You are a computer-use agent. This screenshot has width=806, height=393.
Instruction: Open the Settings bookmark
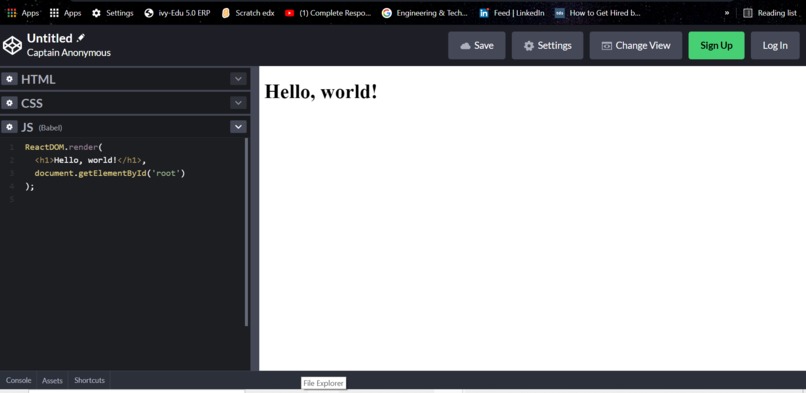113,13
